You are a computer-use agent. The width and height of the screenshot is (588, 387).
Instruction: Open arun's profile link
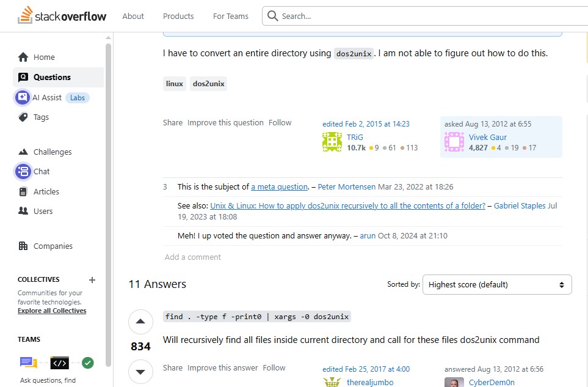[x=368, y=236]
